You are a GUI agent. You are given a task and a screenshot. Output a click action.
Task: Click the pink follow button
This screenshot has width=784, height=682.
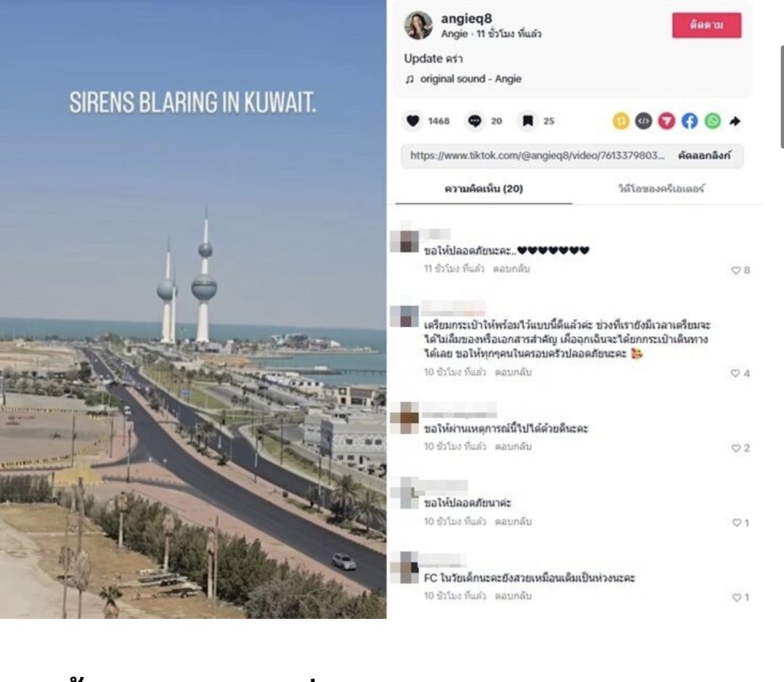706,25
